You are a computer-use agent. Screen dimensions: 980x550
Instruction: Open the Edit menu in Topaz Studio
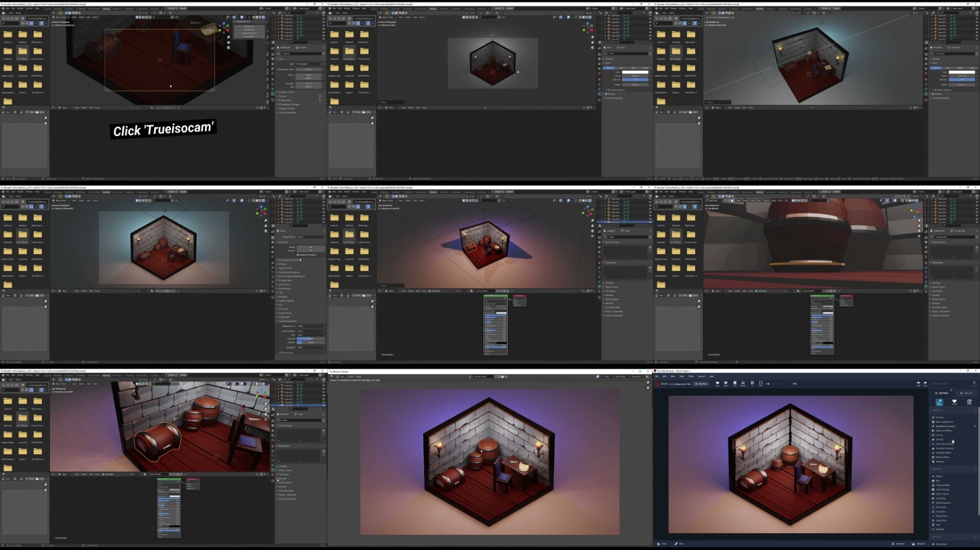pos(664,376)
